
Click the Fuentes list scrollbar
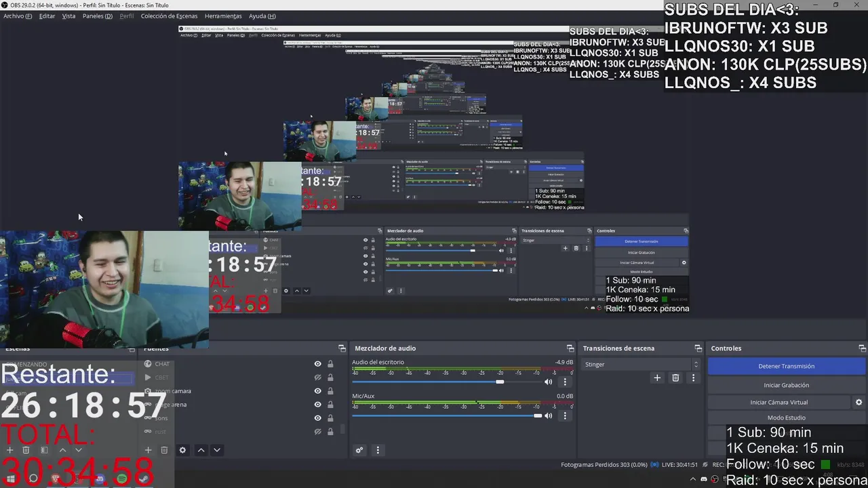(342, 429)
